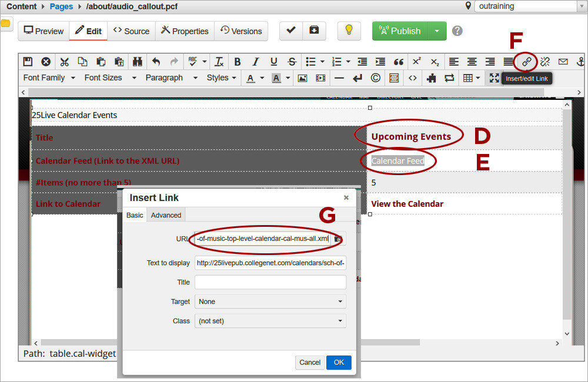Click the Clear formatting icon

pos(219,62)
